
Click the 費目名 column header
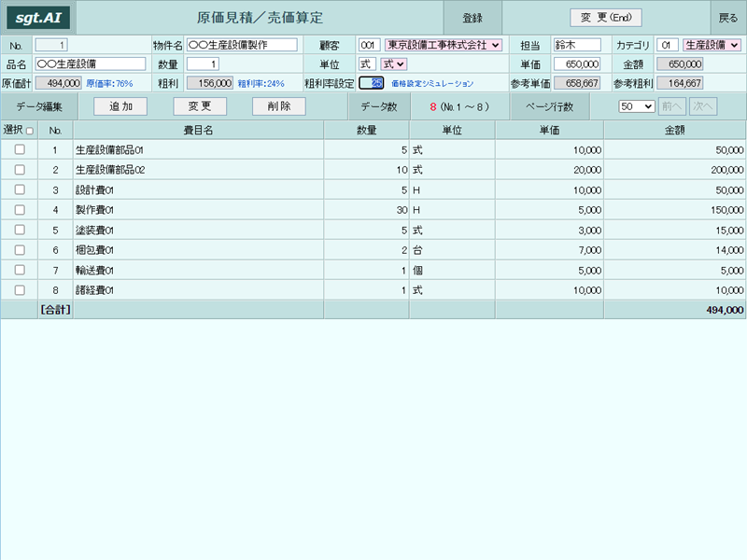pos(198,130)
